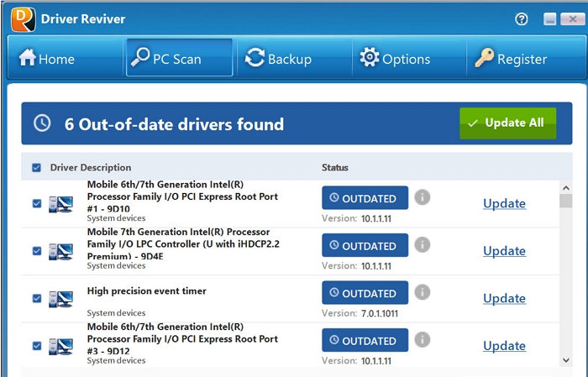
Task: Uncheck the Root Port #1 - 9D10 driver
Action: (37, 203)
